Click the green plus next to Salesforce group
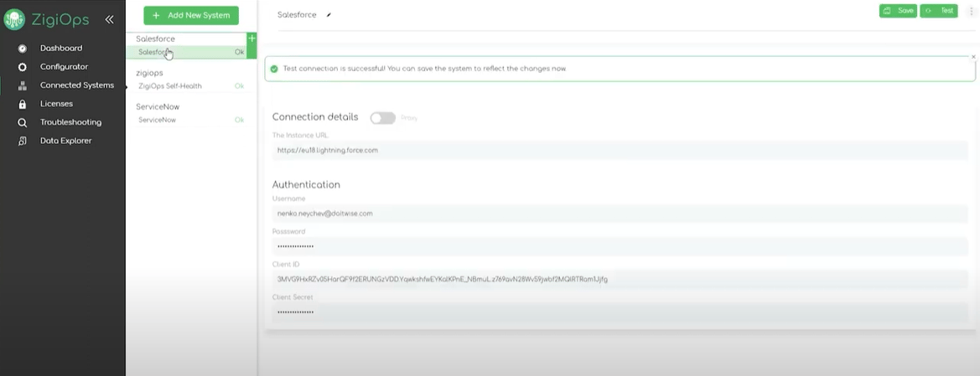This screenshot has height=376, width=980. [x=251, y=39]
